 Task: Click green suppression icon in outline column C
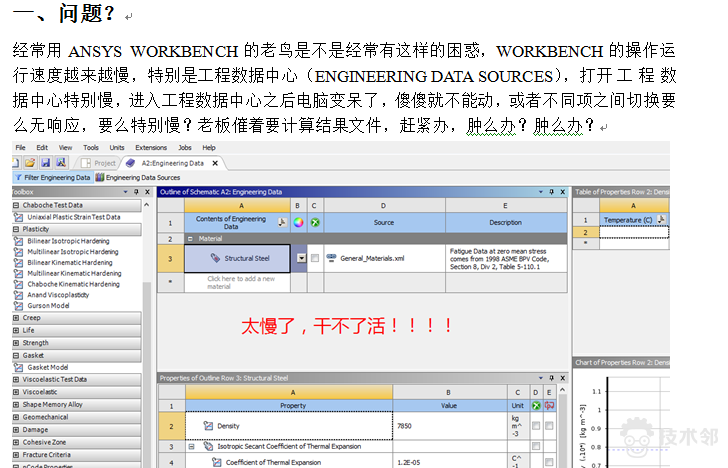[315, 222]
